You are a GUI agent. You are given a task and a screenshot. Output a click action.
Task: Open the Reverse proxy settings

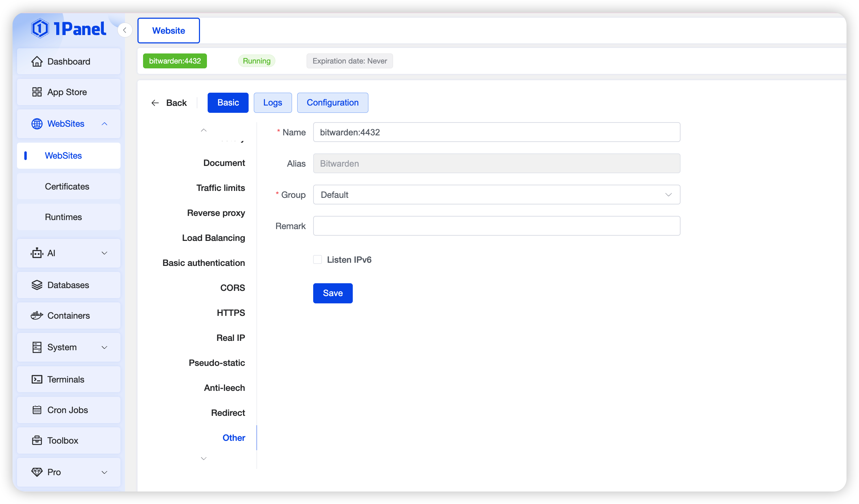(x=216, y=213)
